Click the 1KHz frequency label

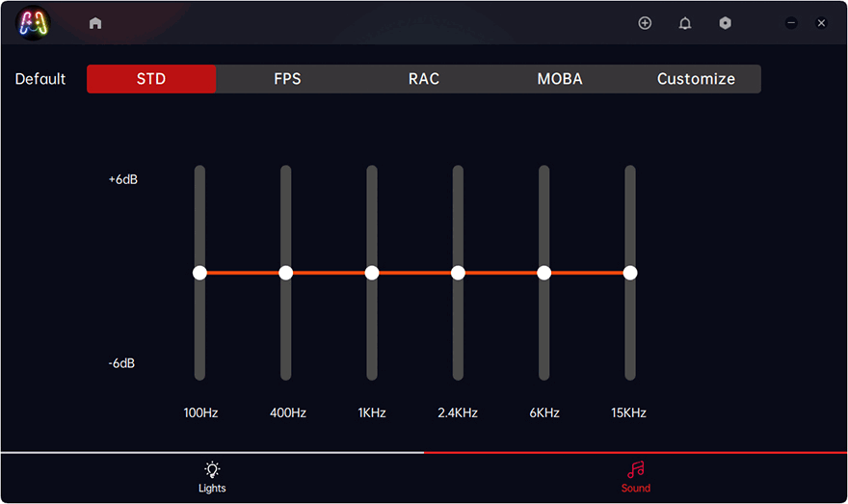click(x=372, y=412)
